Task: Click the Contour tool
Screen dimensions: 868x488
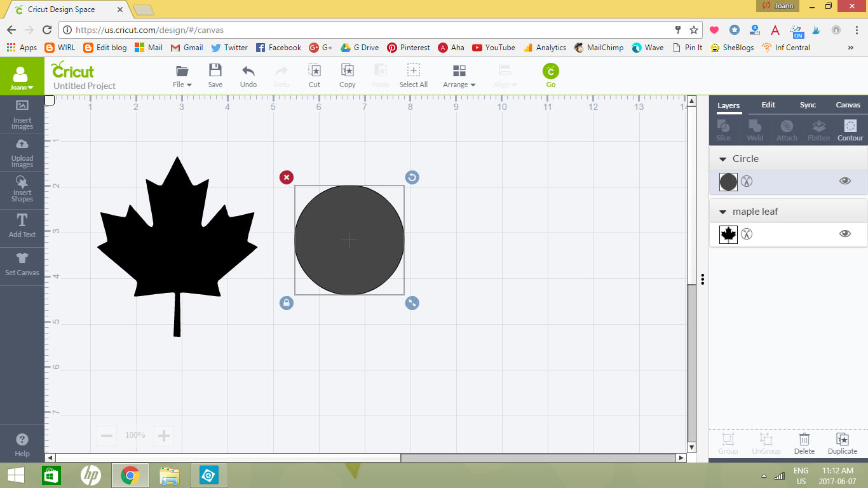Action: point(850,130)
